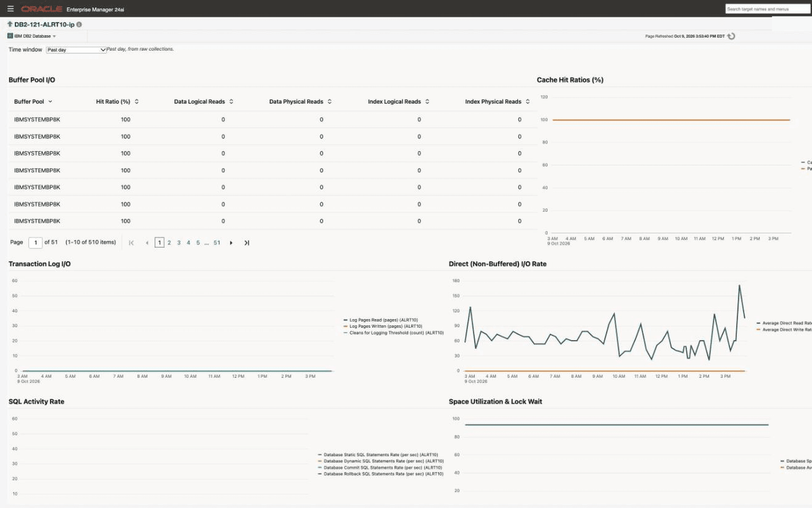Refresh the page with the refresh icon
The image size is (812, 508).
(731, 36)
